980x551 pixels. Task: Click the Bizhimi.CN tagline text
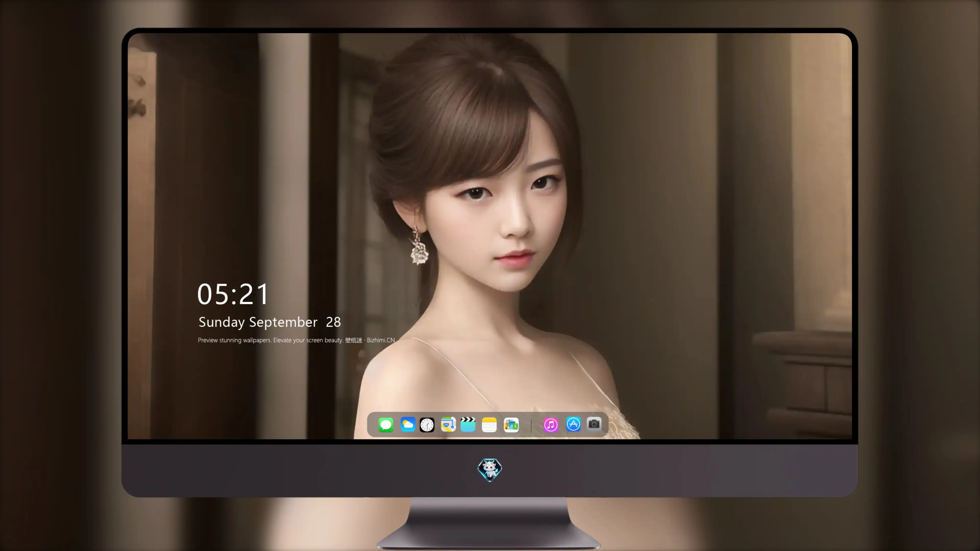(296, 340)
